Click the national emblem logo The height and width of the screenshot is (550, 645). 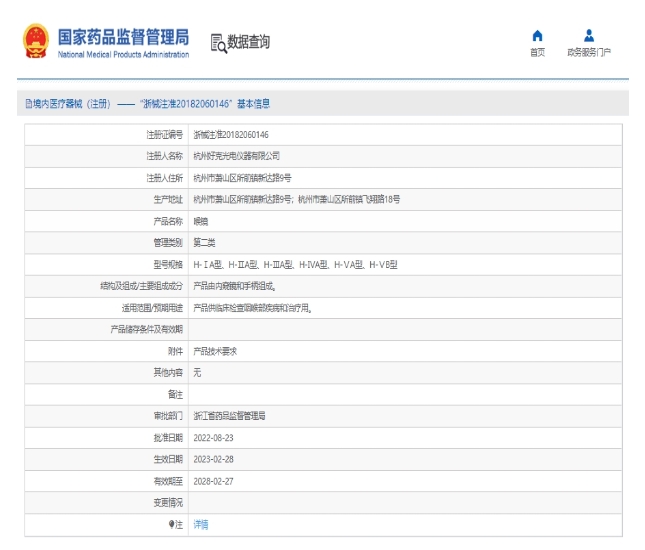point(35,42)
